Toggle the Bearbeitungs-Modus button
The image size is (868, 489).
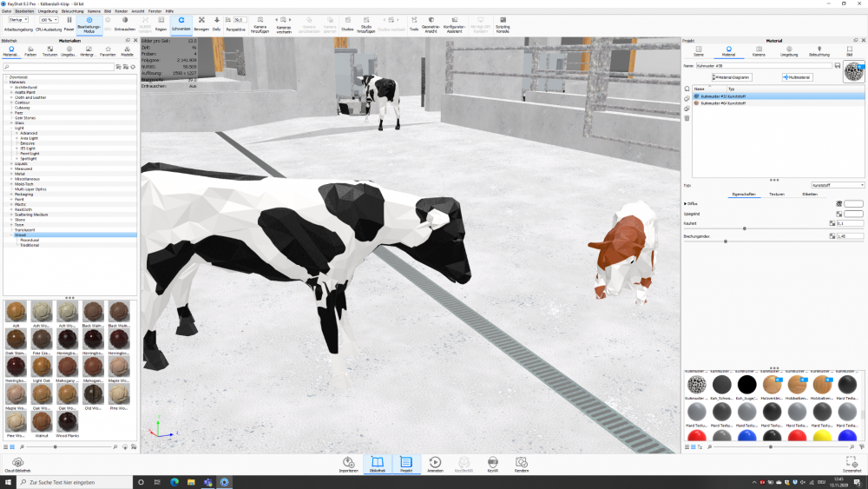[x=89, y=23]
